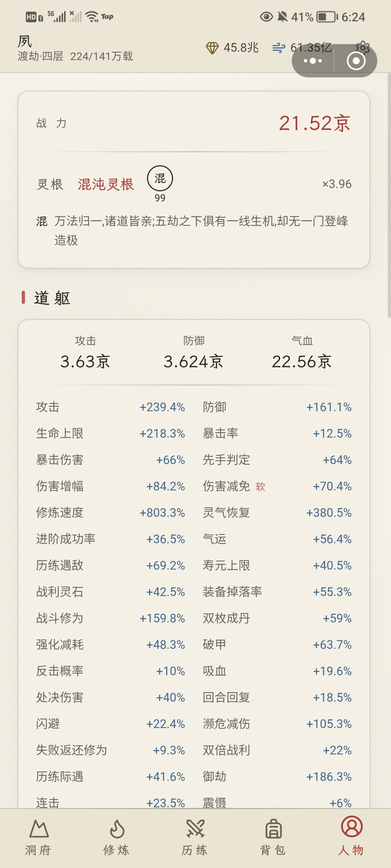Viewport: 391px width, 868px height.
Task: Tap the circled 混 spirit root badge
Action: click(x=160, y=178)
